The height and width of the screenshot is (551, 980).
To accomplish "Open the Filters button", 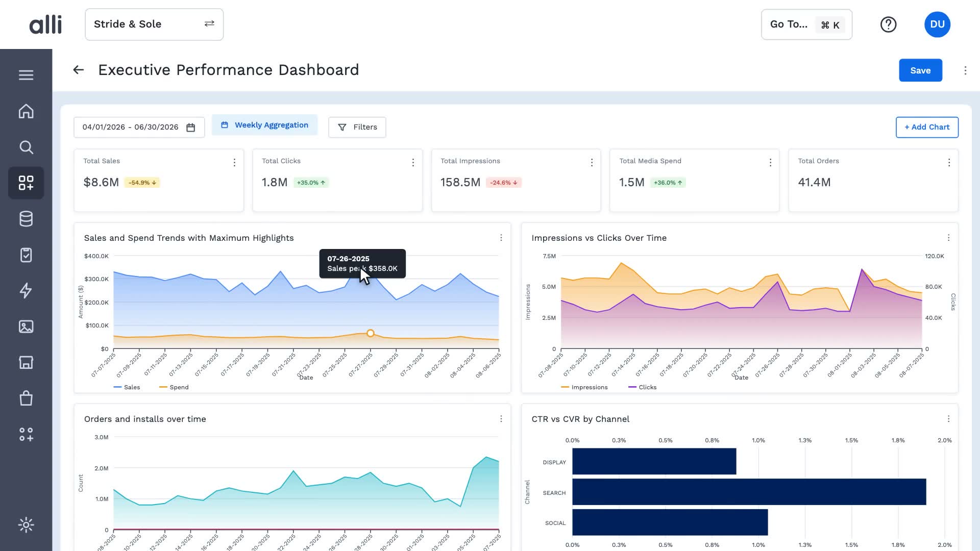I will point(357,127).
